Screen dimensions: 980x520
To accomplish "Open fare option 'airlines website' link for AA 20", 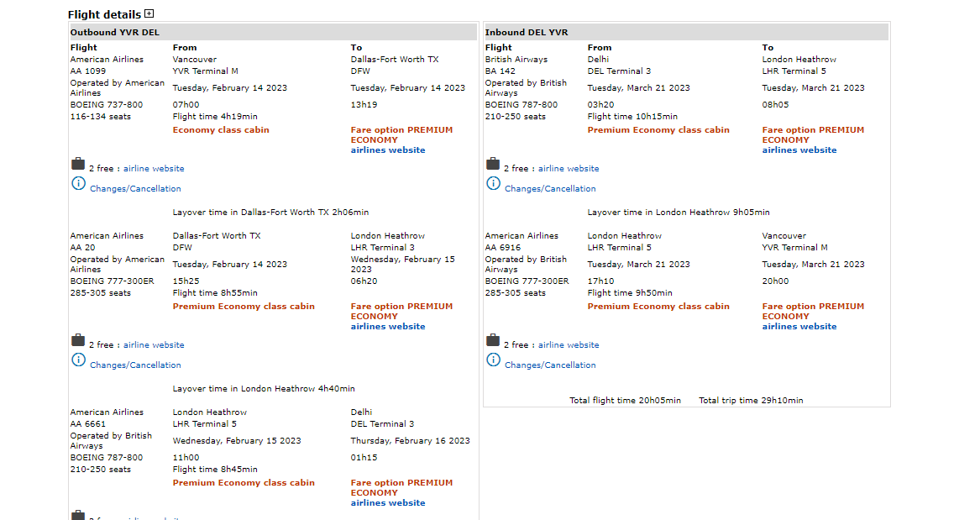I will pos(388,327).
